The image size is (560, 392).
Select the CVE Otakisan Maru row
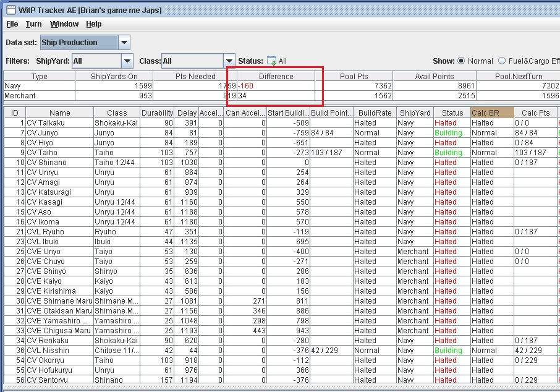[x=282, y=311]
